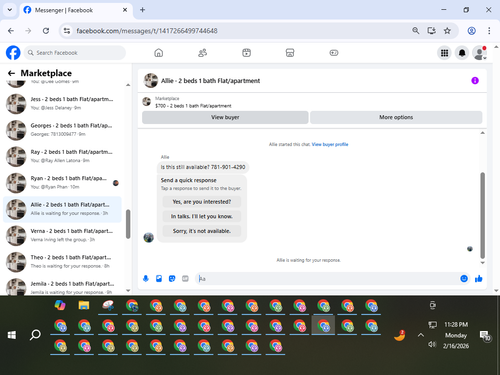This screenshot has height=375, width=500.
Task: Open Copilot from the taskbar
Action: (x=60, y=305)
